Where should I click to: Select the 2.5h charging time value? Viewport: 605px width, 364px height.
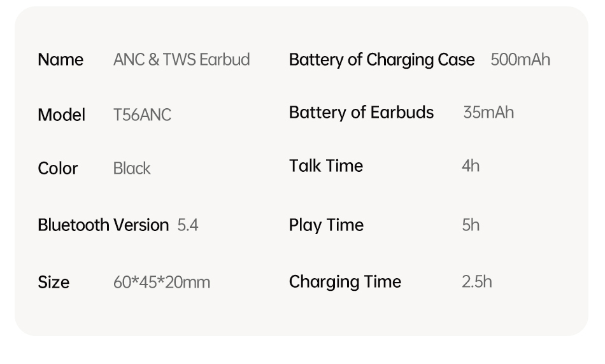pyautogui.click(x=476, y=282)
